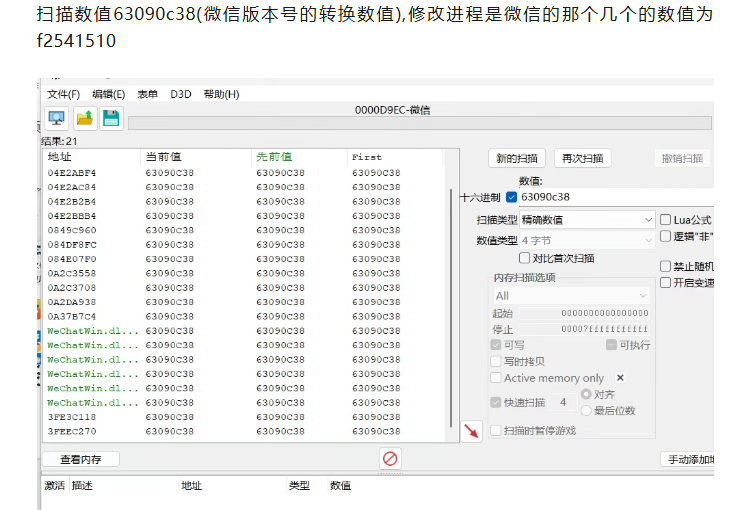Enable the 开启变速 checkbox
This screenshot has height=510, width=743.
[665, 282]
